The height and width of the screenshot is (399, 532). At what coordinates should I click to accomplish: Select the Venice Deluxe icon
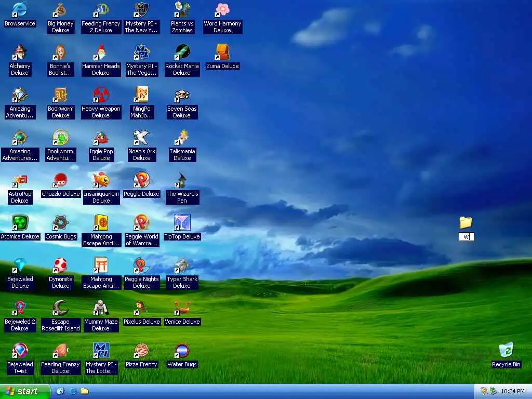point(182,308)
